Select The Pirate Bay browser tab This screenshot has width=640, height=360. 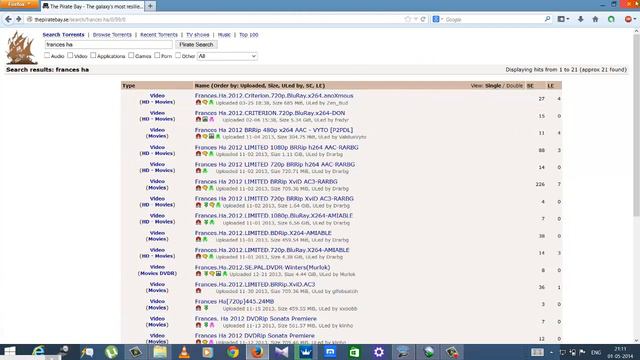click(93, 6)
